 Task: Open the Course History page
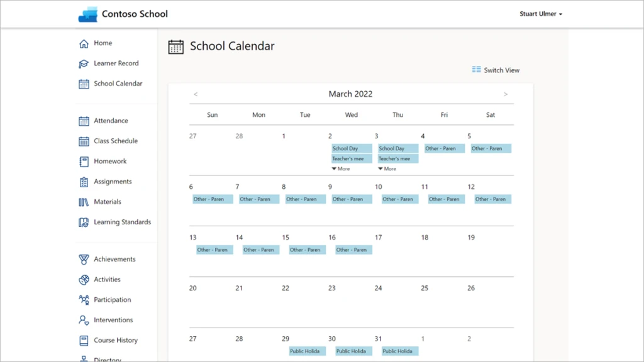point(84,340)
